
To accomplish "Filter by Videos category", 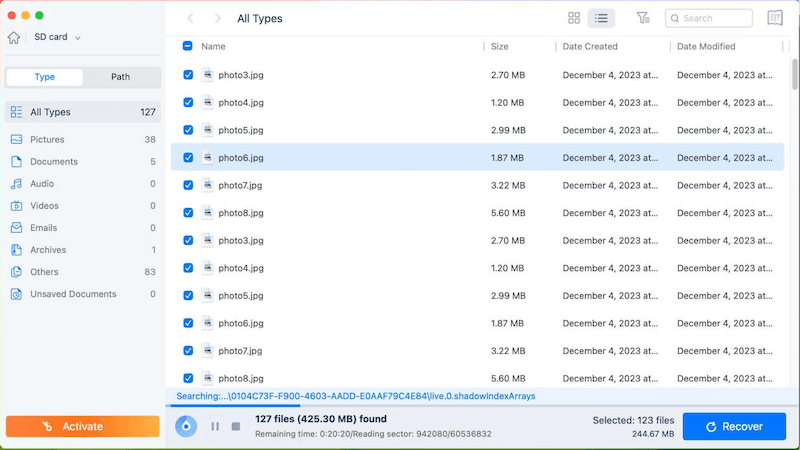I will tap(83, 206).
